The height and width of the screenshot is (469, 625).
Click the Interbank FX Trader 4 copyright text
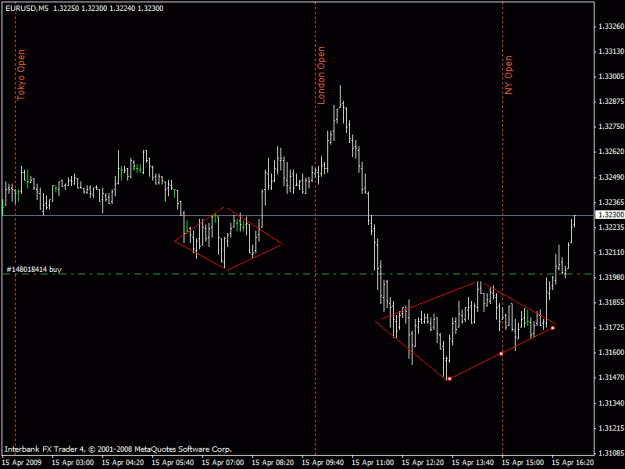point(118,449)
